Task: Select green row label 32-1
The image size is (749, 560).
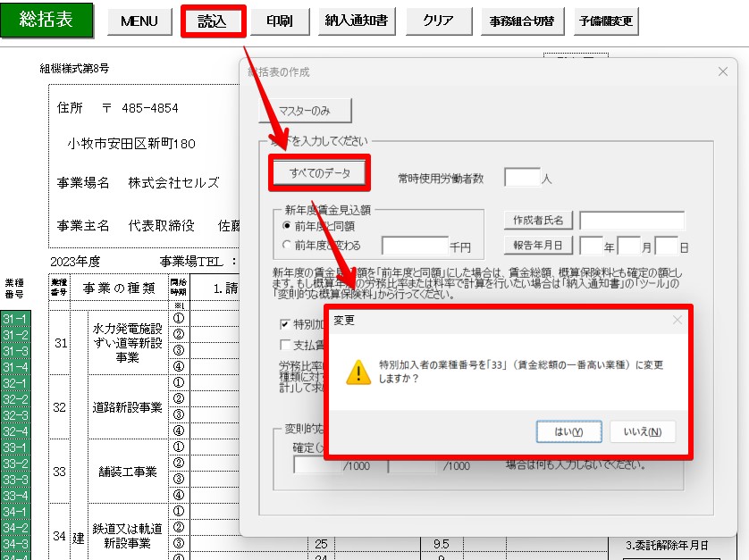Action: pyautogui.click(x=15, y=383)
